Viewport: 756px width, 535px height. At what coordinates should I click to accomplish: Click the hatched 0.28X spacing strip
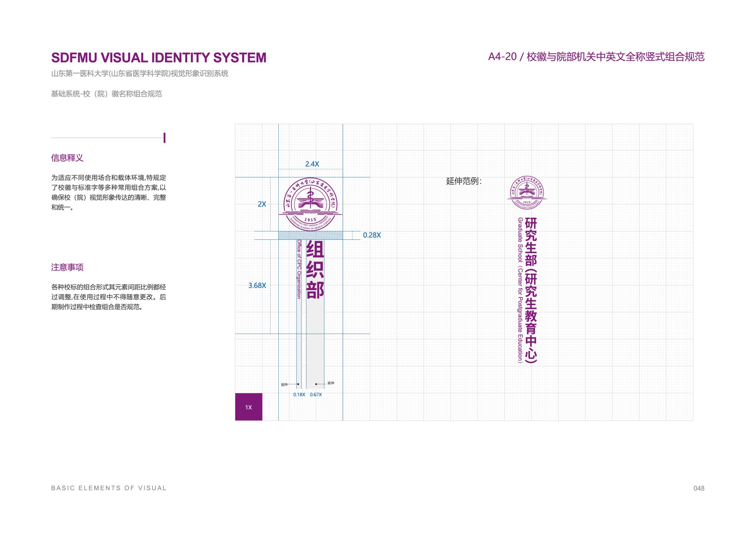tap(310, 235)
